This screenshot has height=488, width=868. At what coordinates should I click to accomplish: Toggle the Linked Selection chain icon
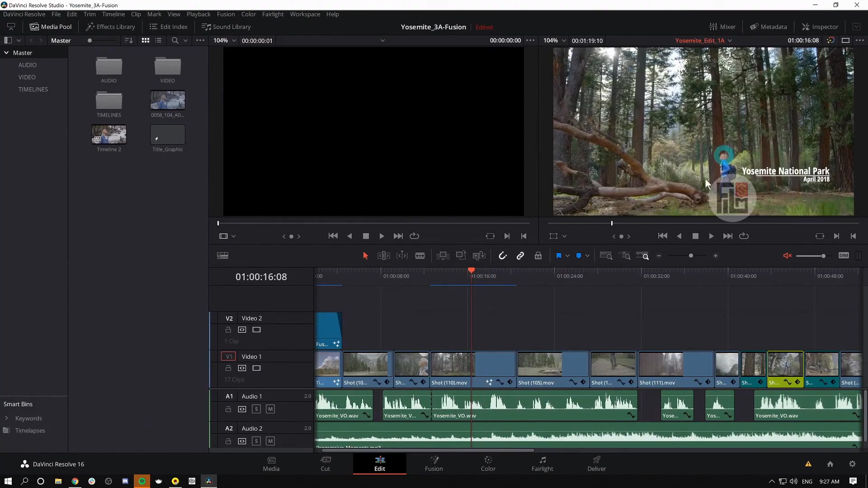click(520, 256)
